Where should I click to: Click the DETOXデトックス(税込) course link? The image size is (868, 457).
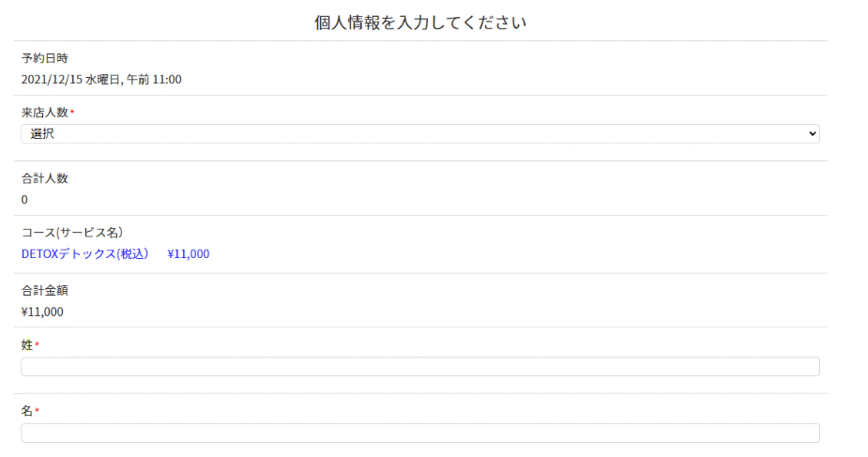[84, 253]
